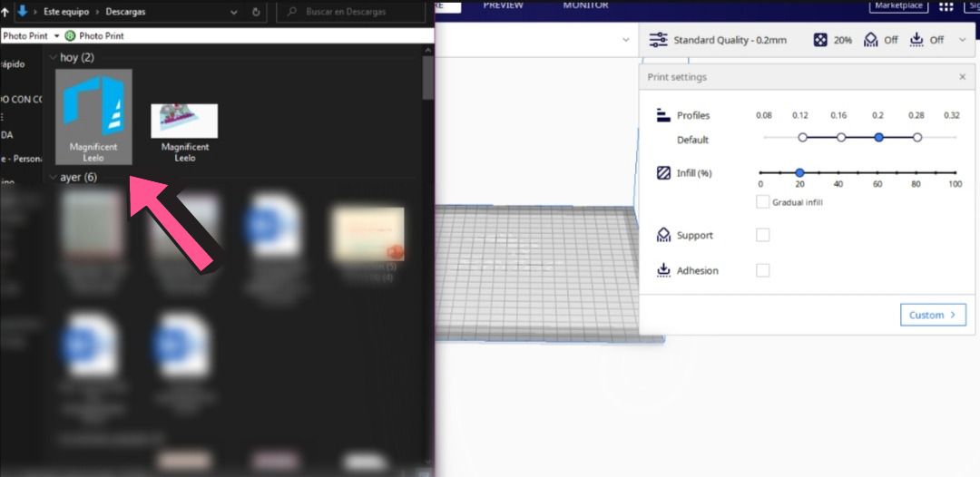Select the Magnificent Leelo image thumbnail file

pyautogui.click(x=184, y=132)
